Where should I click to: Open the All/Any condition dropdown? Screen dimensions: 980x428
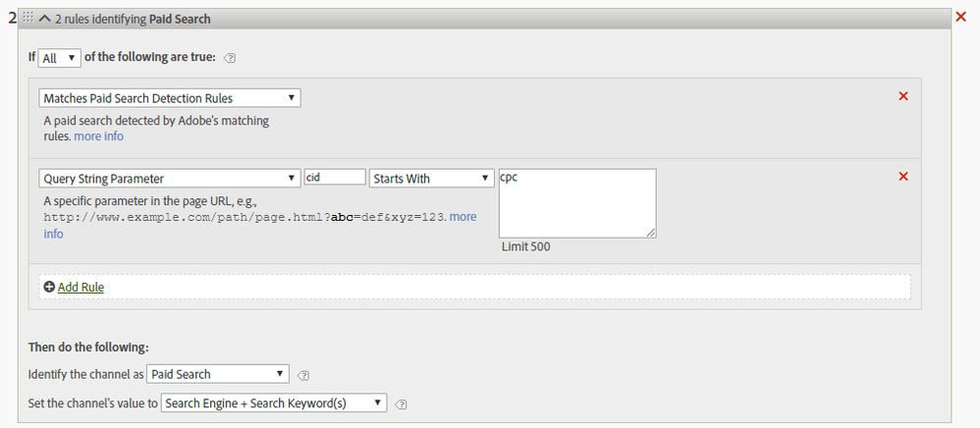pos(60,58)
